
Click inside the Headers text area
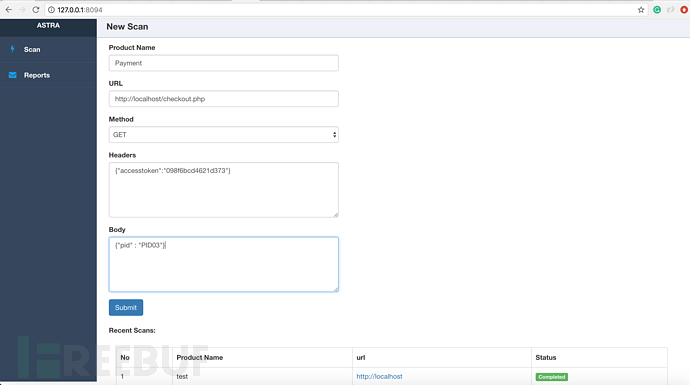click(224, 190)
